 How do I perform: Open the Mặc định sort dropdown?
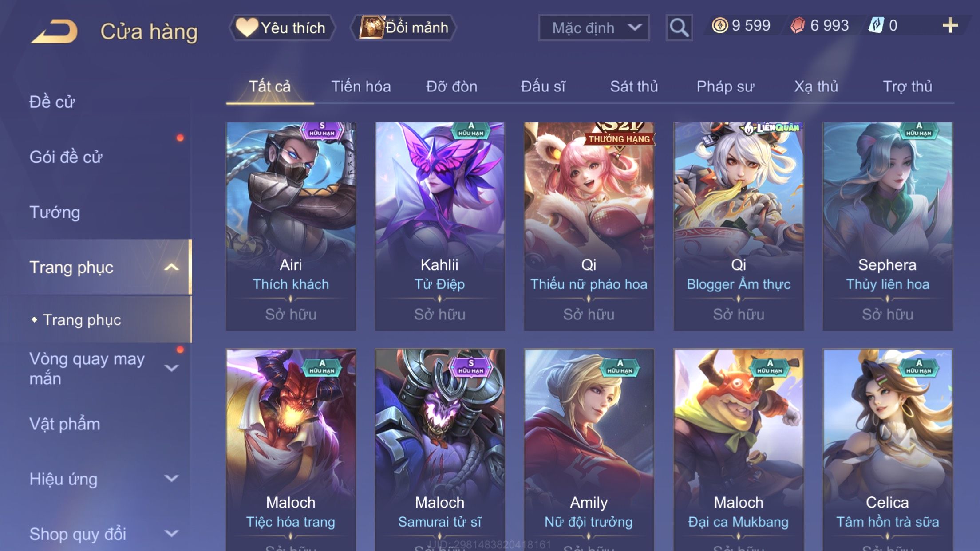point(593,28)
